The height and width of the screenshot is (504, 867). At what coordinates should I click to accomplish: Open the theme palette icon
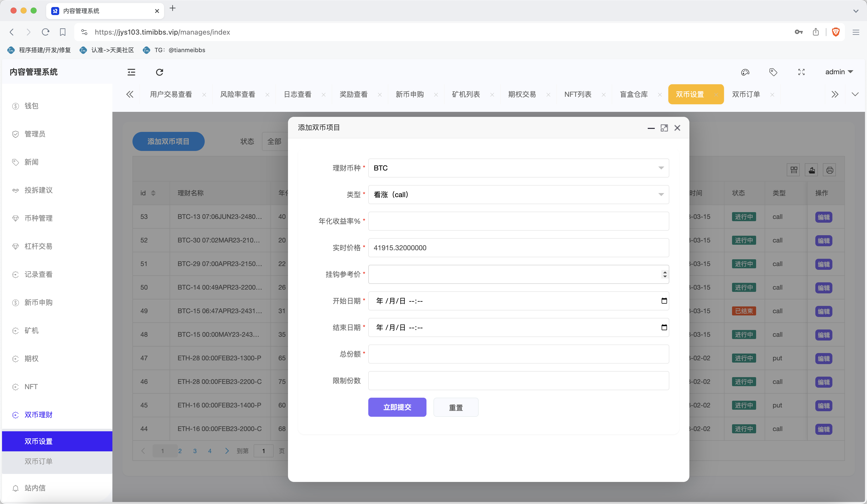[745, 72]
